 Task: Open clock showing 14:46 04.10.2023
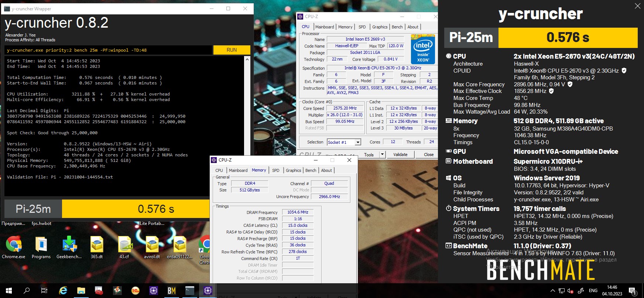(612, 291)
